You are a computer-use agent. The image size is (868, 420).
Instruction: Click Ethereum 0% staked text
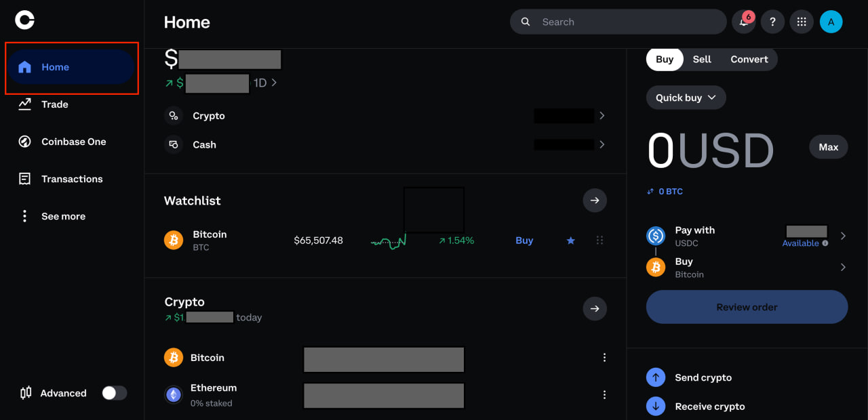[212, 403]
